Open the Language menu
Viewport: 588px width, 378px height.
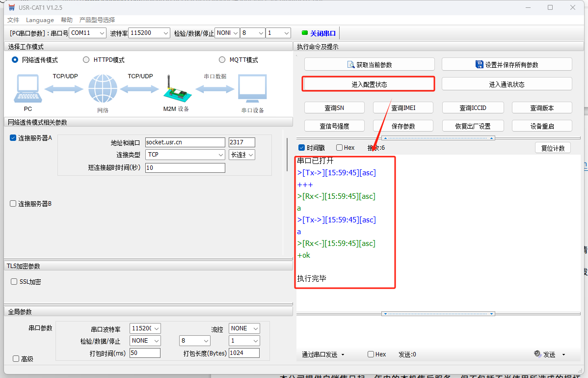pos(40,20)
